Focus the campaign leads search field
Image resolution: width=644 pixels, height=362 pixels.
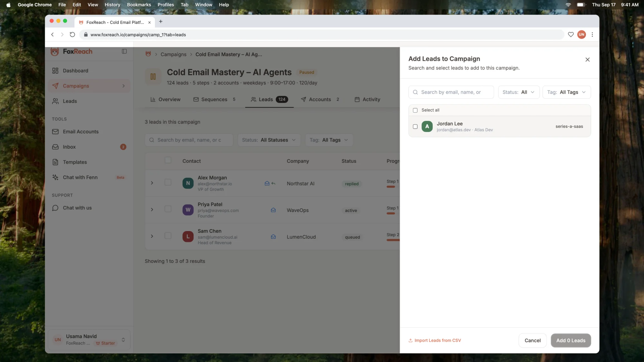(x=189, y=140)
